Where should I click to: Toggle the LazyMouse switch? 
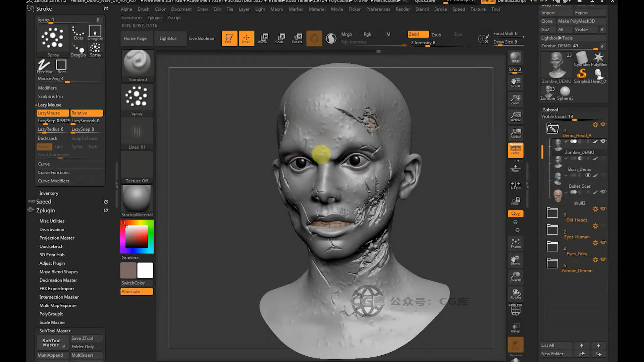point(53,113)
